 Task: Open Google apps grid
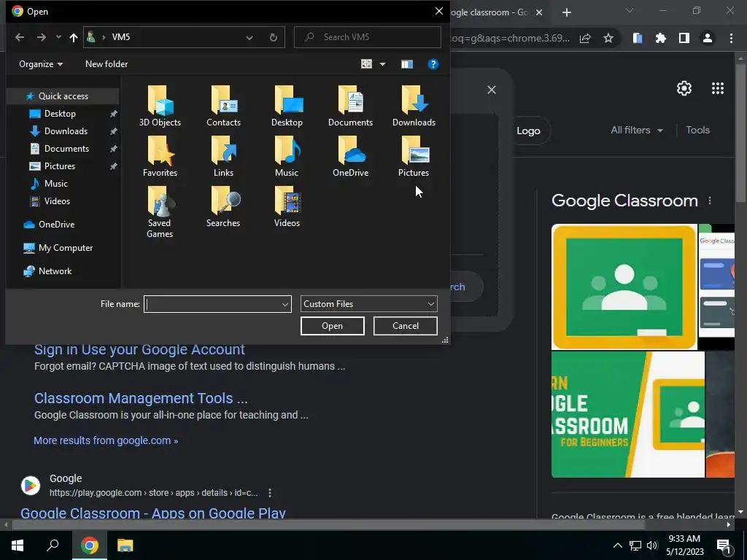(718, 88)
